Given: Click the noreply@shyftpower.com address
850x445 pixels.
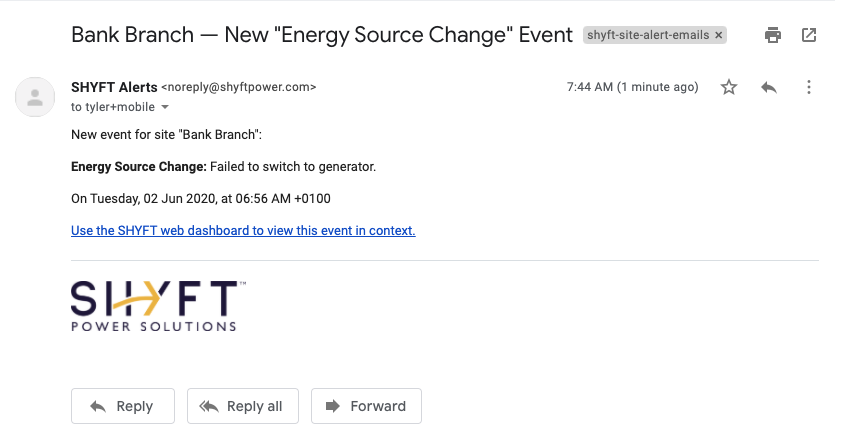Looking at the screenshot, I should (x=239, y=87).
